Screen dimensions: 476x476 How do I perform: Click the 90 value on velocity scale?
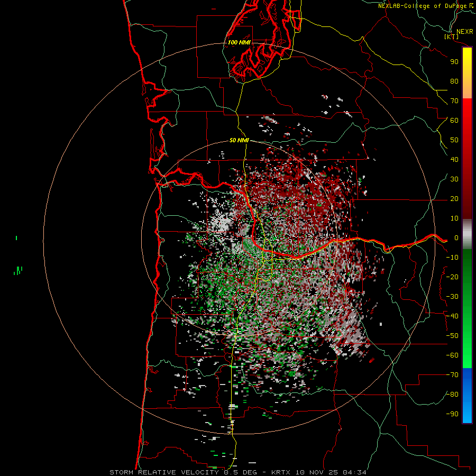454,62
